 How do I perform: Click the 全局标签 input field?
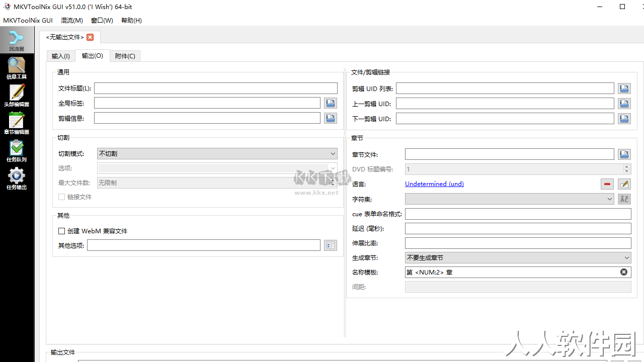tap(207, 103)
